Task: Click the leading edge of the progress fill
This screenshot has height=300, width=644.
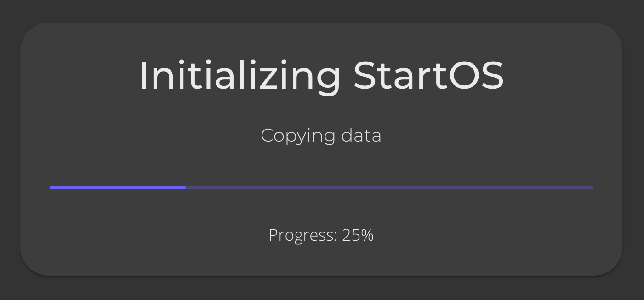Action: (184, 187)
